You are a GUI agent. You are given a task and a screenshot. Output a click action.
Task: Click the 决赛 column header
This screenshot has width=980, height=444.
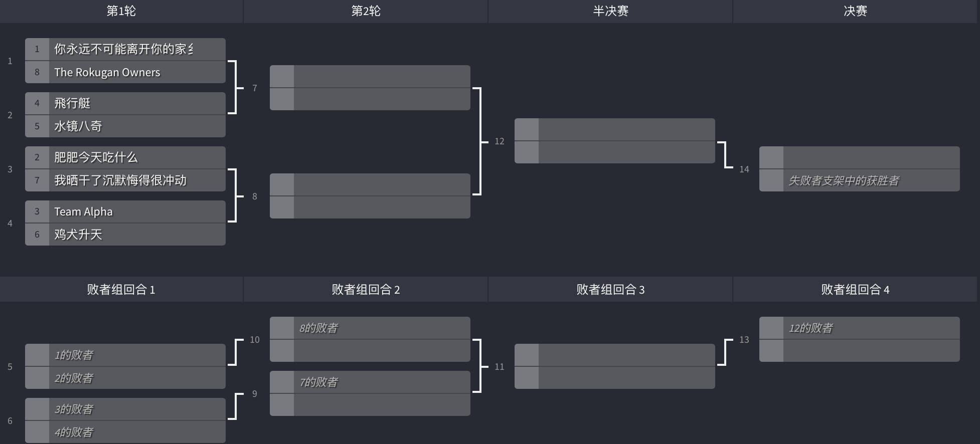pos(855,11)
